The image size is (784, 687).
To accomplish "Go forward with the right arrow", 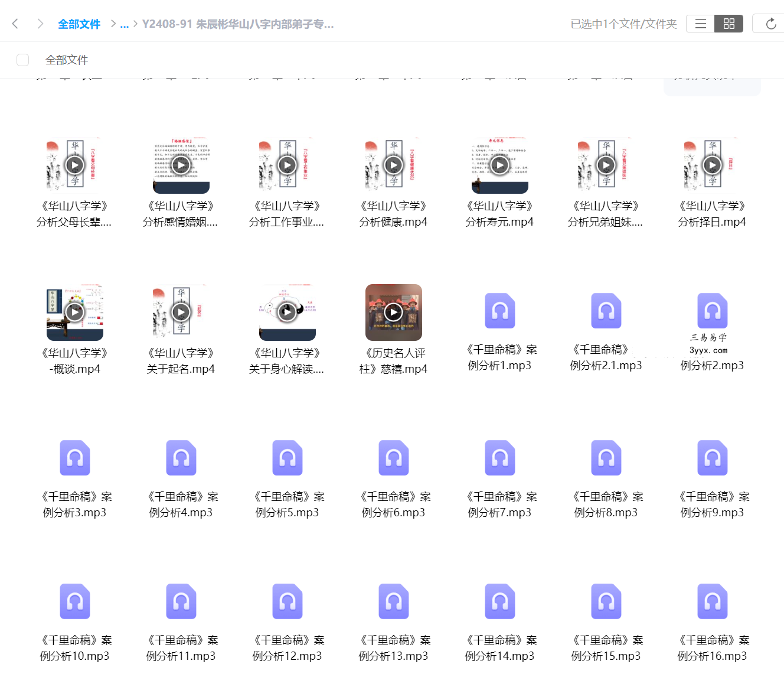I will coord(40,24).
